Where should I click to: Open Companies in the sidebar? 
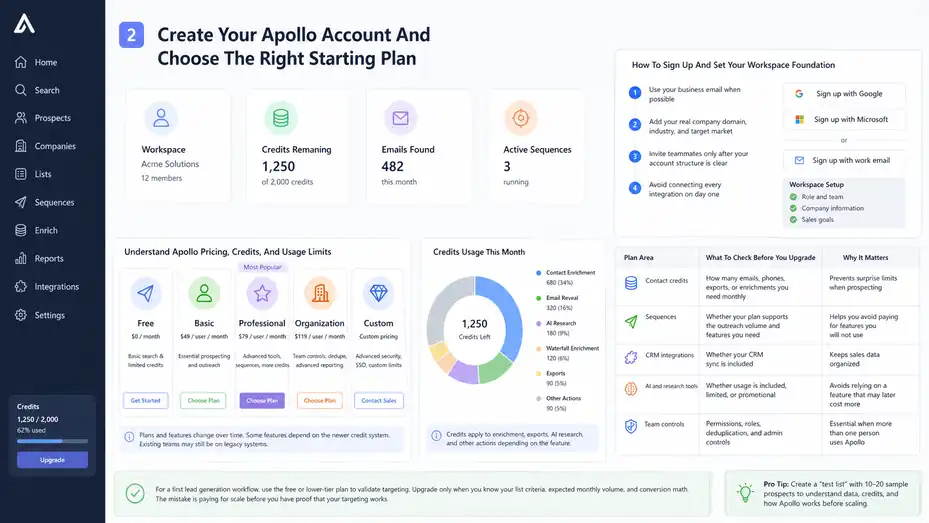pyautogui.click(x=45, y=146)
